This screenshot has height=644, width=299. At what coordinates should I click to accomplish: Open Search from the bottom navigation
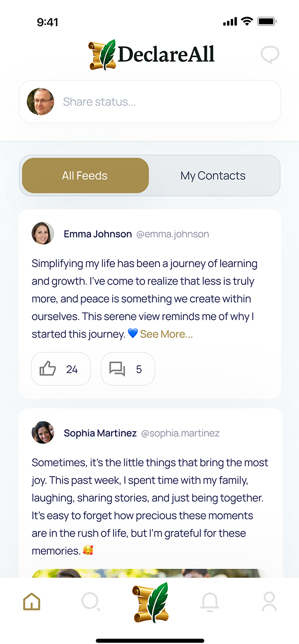click(91, 602)
